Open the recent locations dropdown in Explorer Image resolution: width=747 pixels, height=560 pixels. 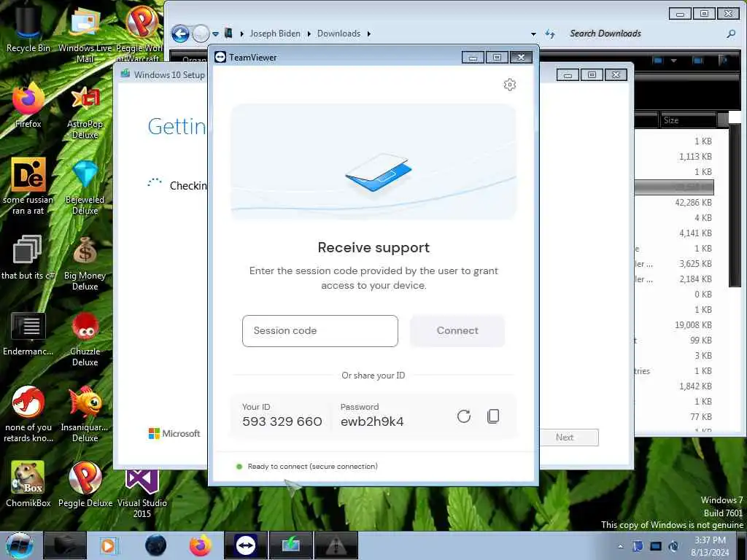(215, 34)
